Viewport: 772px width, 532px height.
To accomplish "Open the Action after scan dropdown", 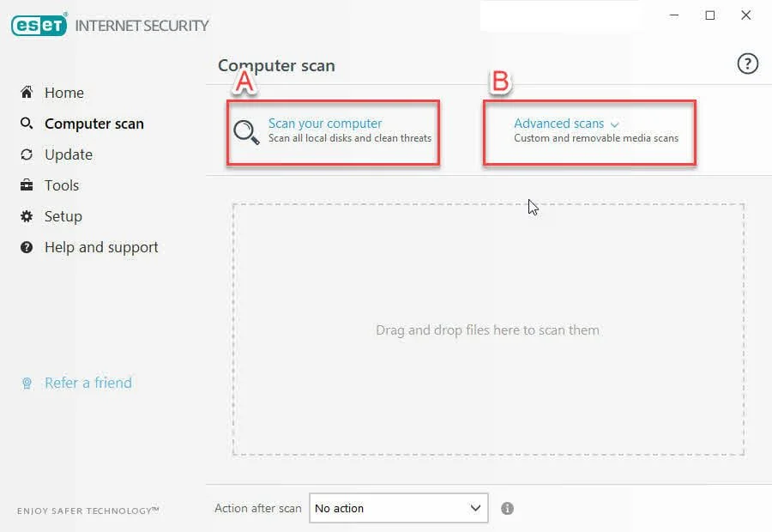I will (398, 508).
